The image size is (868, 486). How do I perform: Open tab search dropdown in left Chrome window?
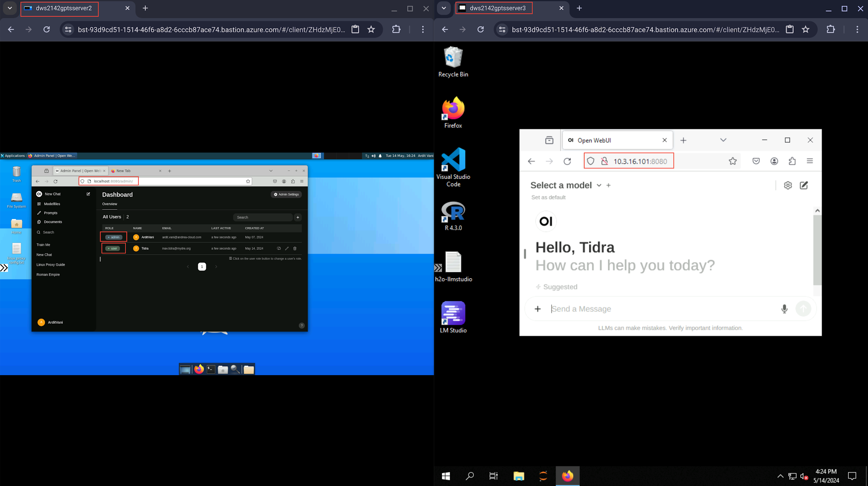(x=10, y=8)
